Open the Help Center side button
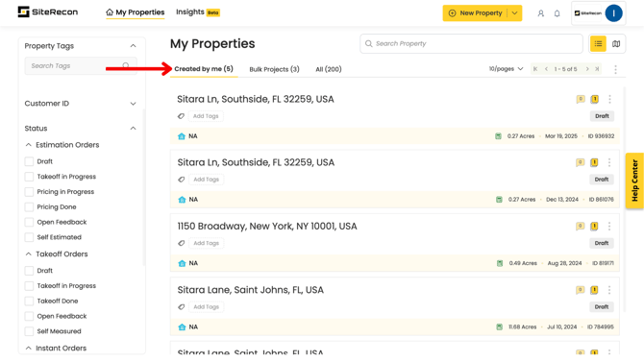This screenshot has height=362, width=644. coord(634,181)
